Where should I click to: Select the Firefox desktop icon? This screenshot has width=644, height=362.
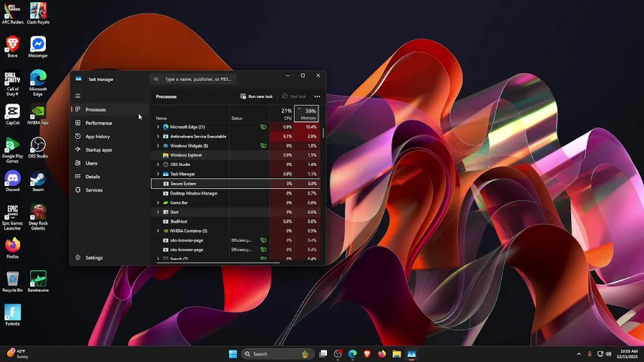(x=13, y=248)
